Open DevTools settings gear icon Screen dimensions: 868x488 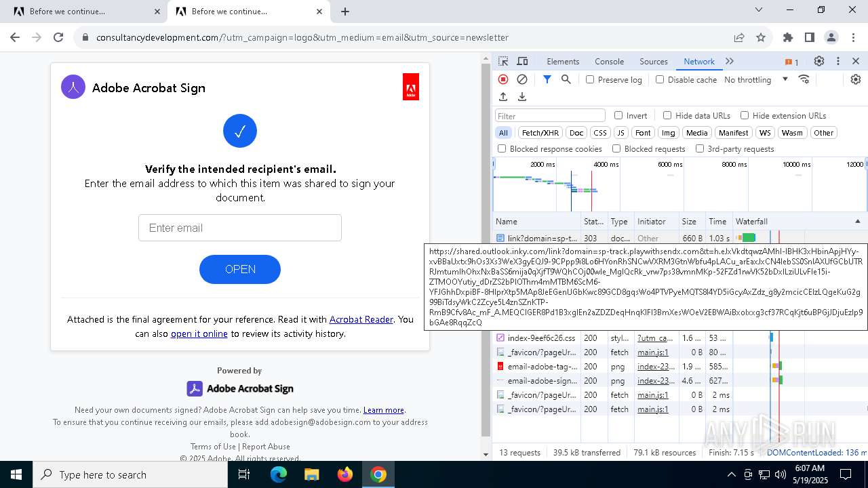[x=819, y=61]
